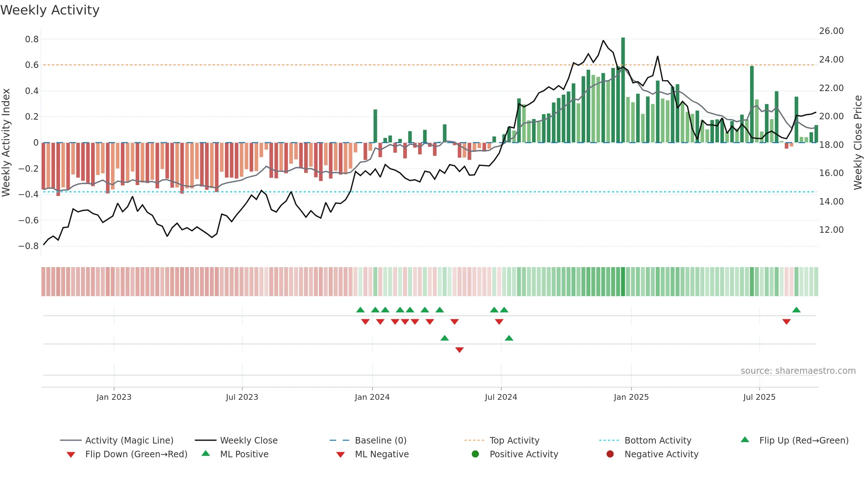Toggle the Flip Down (Green→Red) legend entry
Viewport: 868px width, 488px height.
point(127,454)
